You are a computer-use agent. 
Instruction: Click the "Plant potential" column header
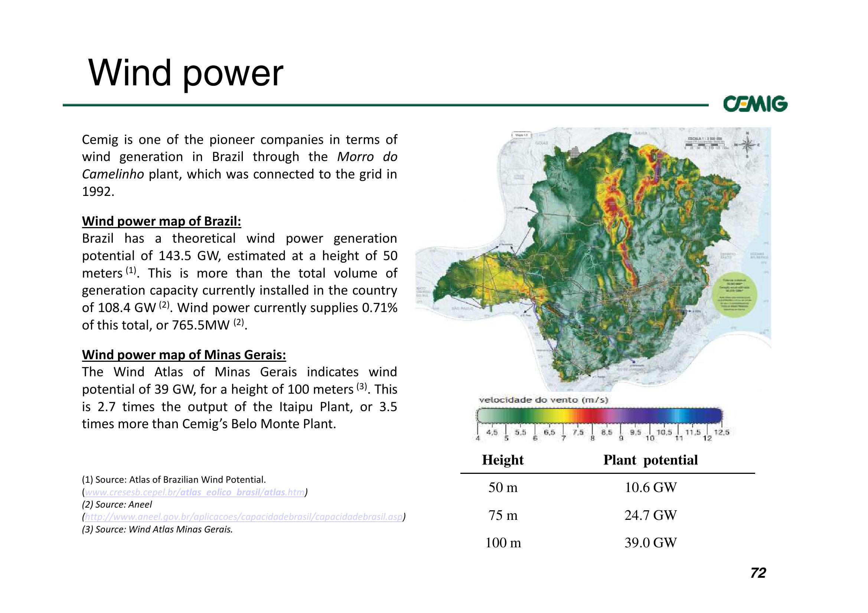point(650,460)
